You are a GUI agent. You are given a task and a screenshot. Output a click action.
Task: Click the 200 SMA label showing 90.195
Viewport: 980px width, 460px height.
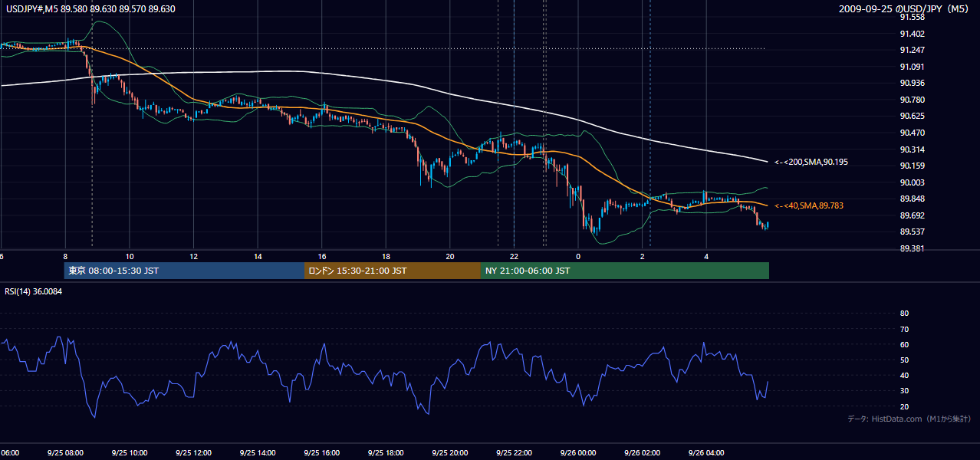click(811, 163)
